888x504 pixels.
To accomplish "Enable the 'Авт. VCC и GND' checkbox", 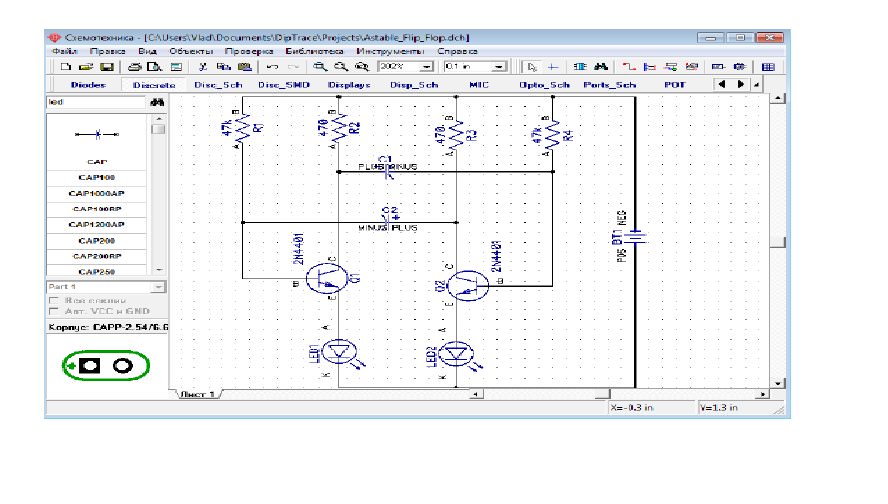I will tap(54, 312).
